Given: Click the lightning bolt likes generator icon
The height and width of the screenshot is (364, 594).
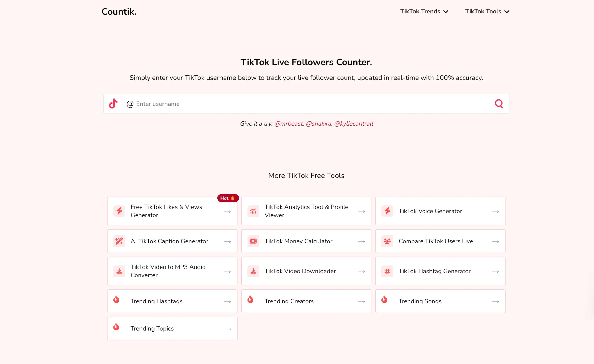Looking at the screenshot, I should tap(119, 211).
